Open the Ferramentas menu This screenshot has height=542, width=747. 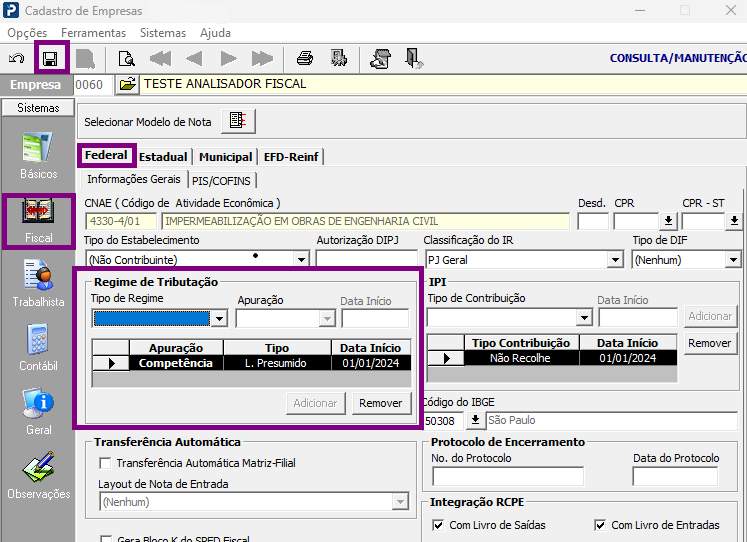click(x=93, y=33)
